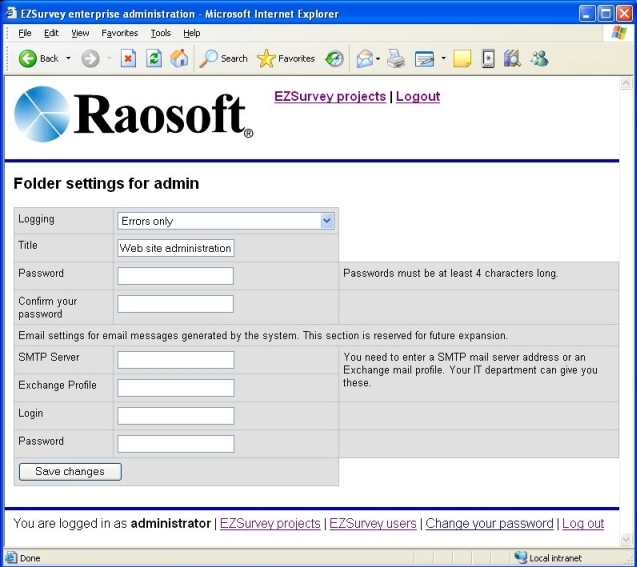Click the Print icon in toolbar
Screen dimensions: 637x567
pos(396,59)
